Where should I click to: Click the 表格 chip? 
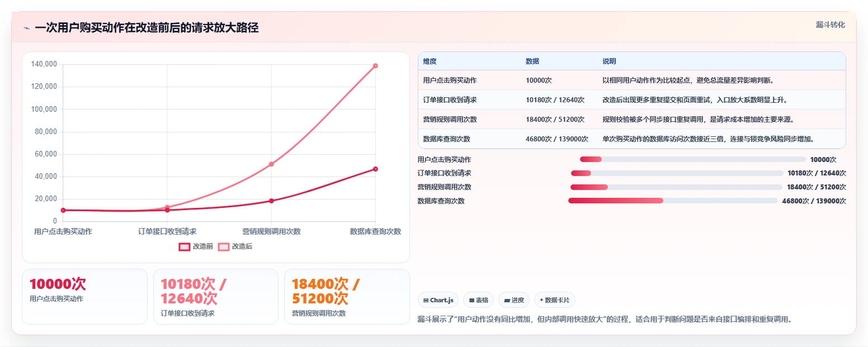click(478, 300)
